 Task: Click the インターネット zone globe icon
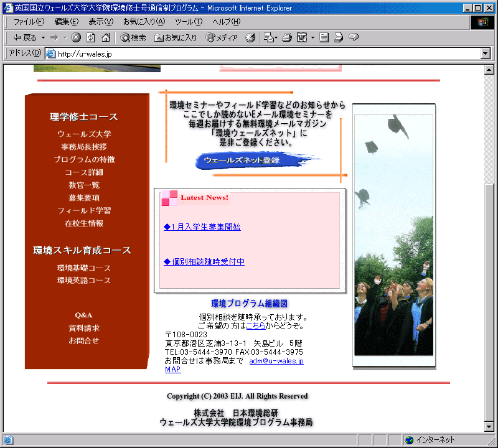tap(410, 440)
